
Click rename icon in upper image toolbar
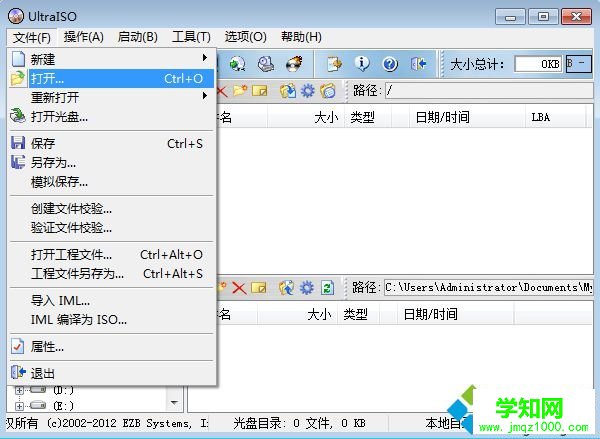click(260, 91)
